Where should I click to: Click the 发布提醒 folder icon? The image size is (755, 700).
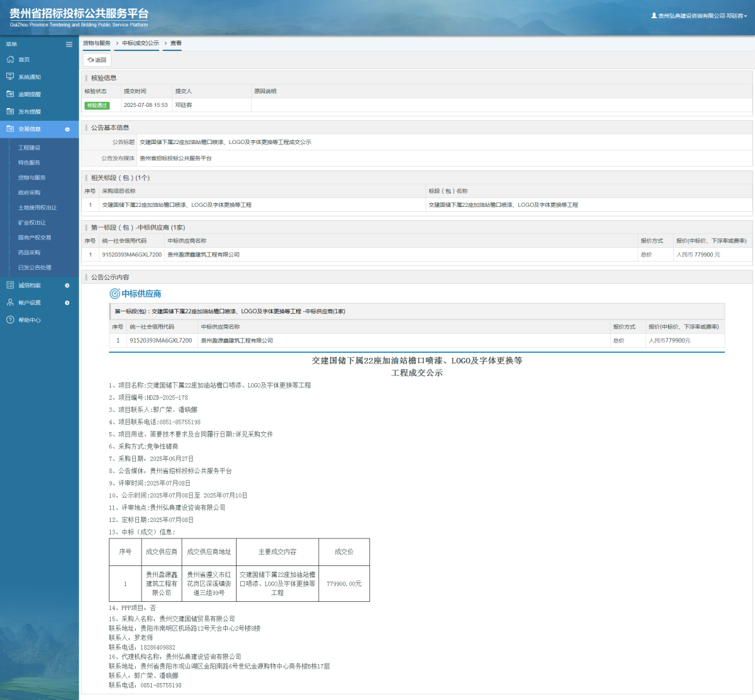coord(10,111)
